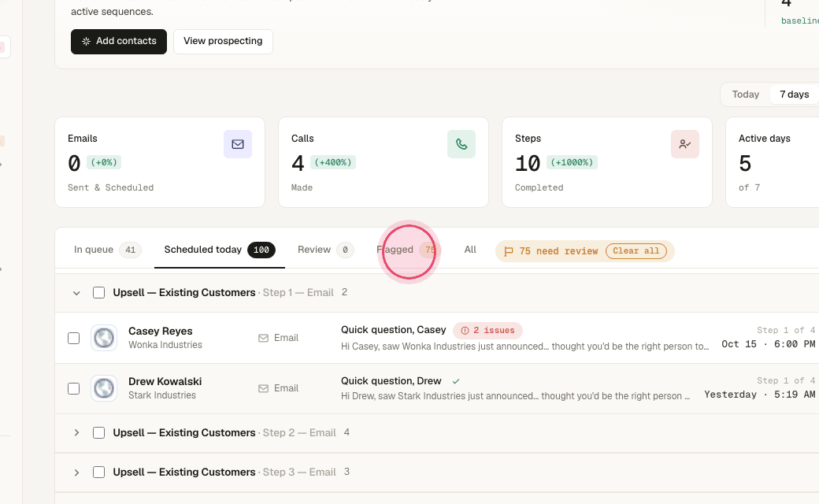Click the email icon in Drew Kowalski's row
819x504 pixels.
pyautogui.click(x=263, y=388)
